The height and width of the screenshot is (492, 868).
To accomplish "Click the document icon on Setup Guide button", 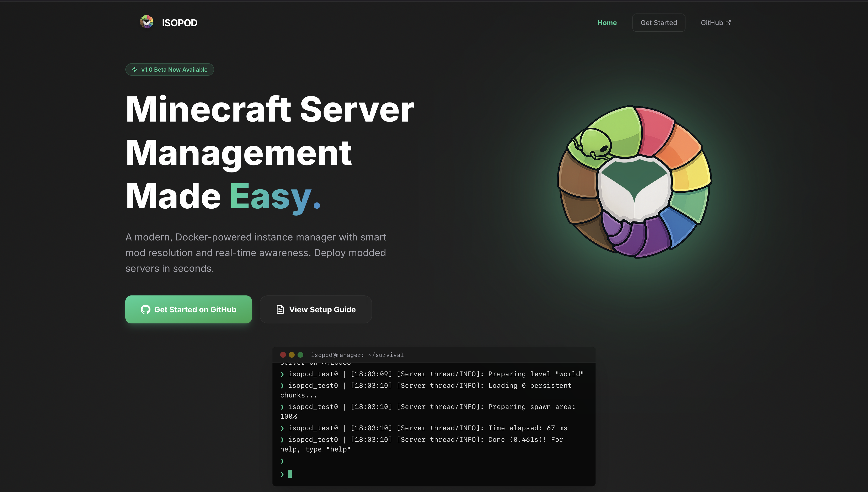I will [280, 309].
